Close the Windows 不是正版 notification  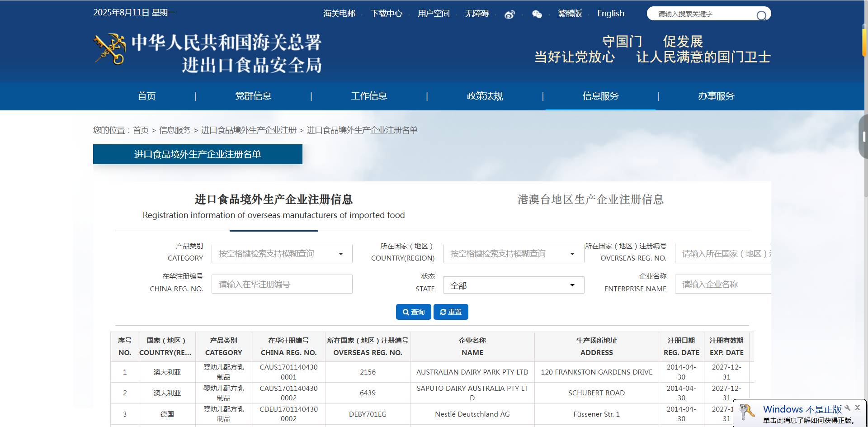click(857, 408)
